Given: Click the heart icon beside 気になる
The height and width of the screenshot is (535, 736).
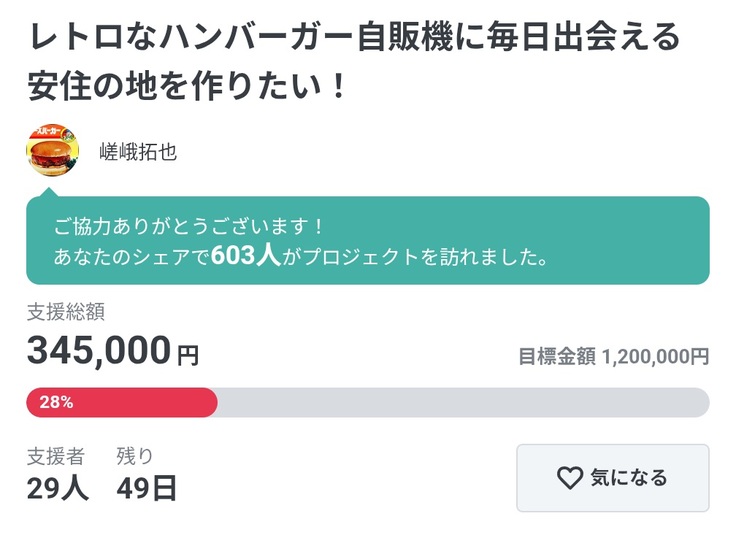Looking at the screenshot, I should click(569, 478).
